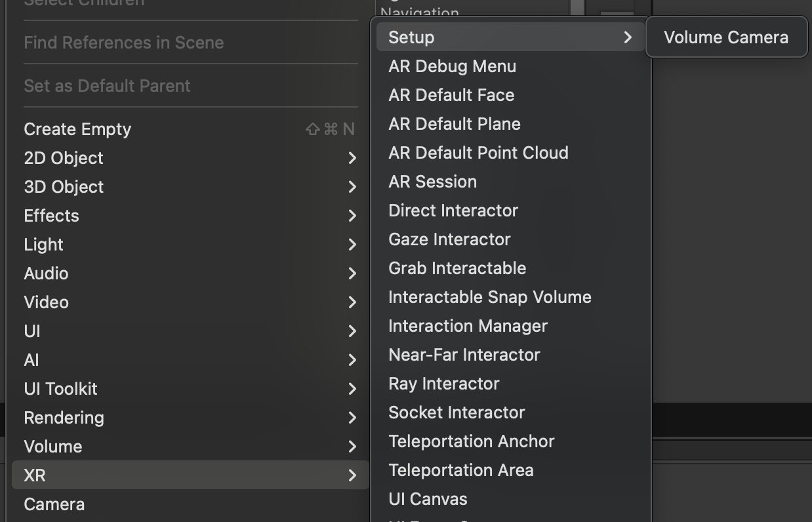Image resolution: width=812 pixels, height=522 pixels.
Task: Create an AR Default Point Cloud
Action: click(x=478, y=153)
